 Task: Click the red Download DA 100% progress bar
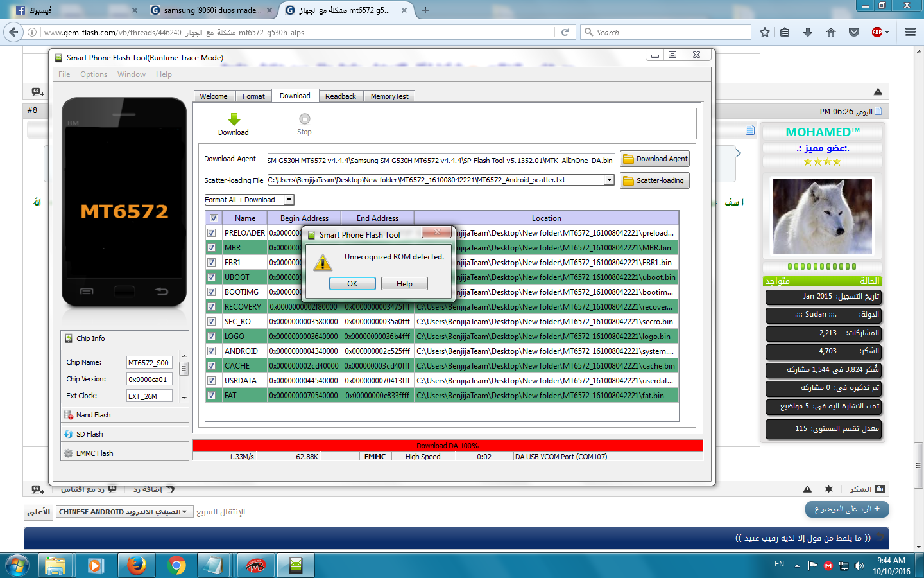click(448, 445)
